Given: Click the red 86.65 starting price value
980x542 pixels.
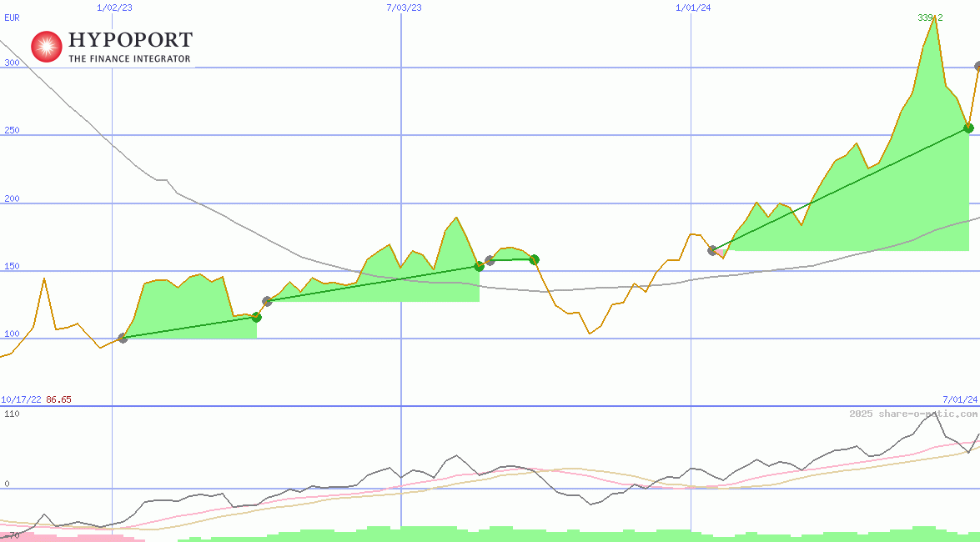Looking at the screenshot, I should click(x=58, y=399).
